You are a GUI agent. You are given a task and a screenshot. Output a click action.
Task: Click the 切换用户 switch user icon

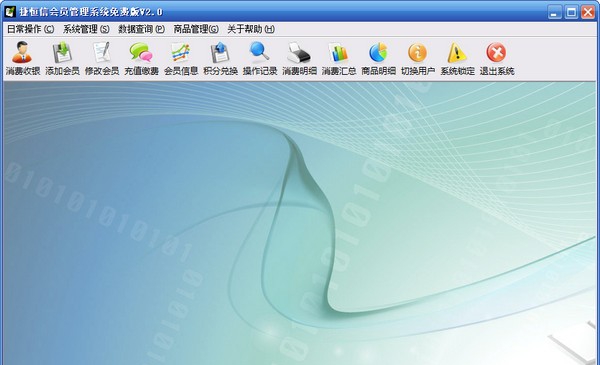418,58
